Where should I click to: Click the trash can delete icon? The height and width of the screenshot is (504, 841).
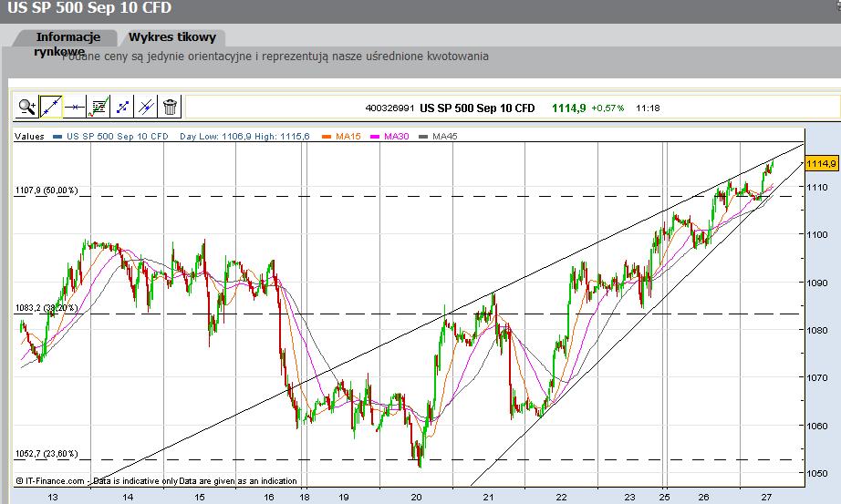pyautogui.click(x=170, y=107)
